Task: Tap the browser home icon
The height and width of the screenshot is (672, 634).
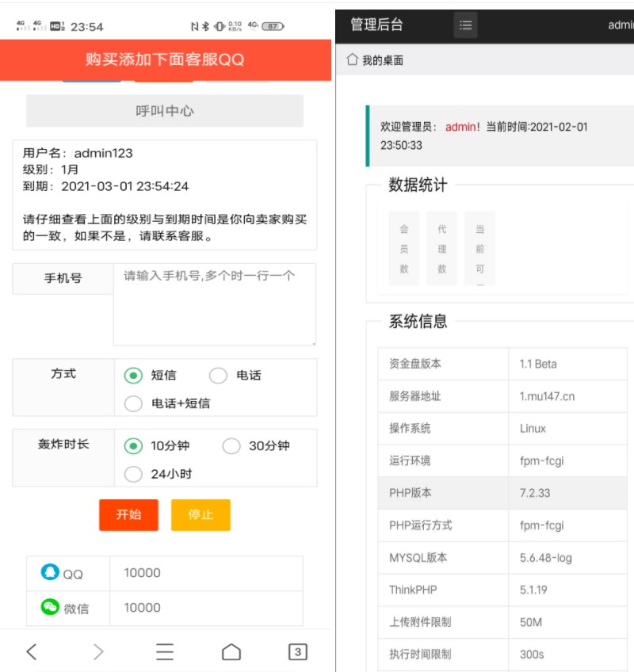Action: pyautogui.click(x=231, y=651)
